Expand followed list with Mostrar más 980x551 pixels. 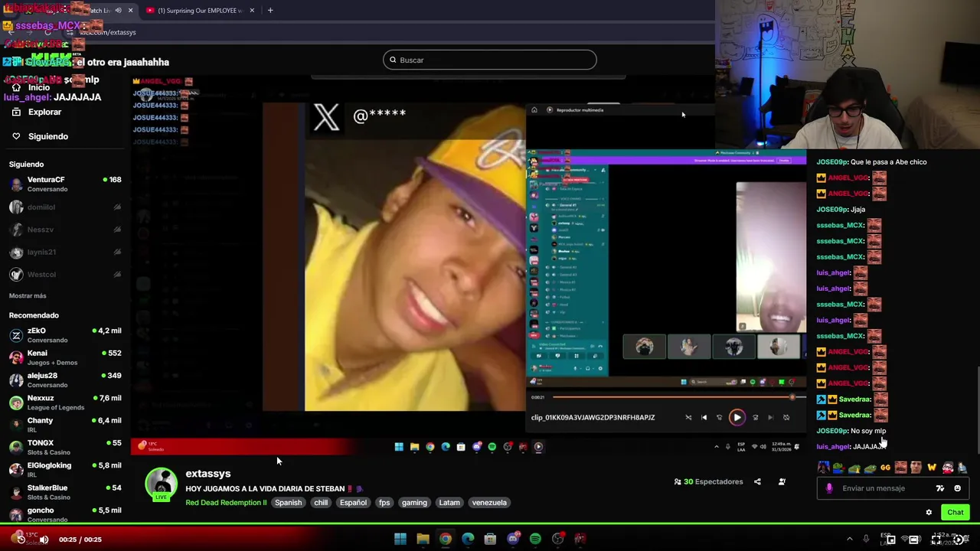[28, 295]
